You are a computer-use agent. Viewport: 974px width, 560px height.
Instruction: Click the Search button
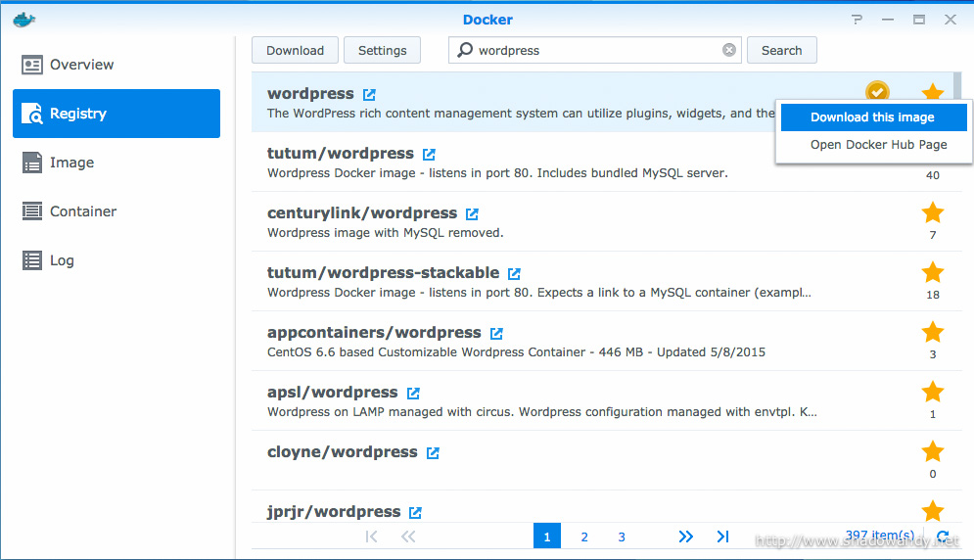click(x=781, y=50)
